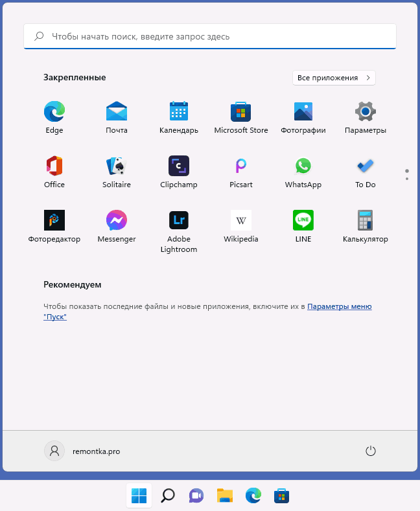Open Search from the taskbar
This screenshot has width=420, height=511.
point(168,495)
